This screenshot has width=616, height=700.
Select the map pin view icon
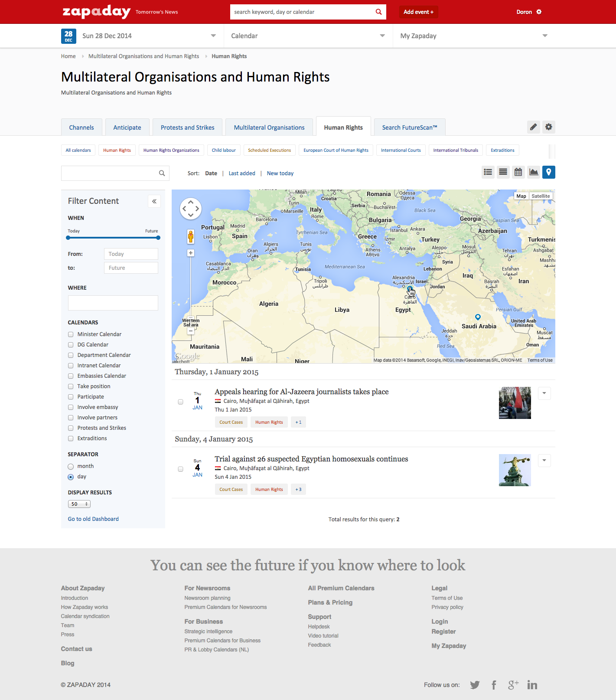(x=549, y=172)
